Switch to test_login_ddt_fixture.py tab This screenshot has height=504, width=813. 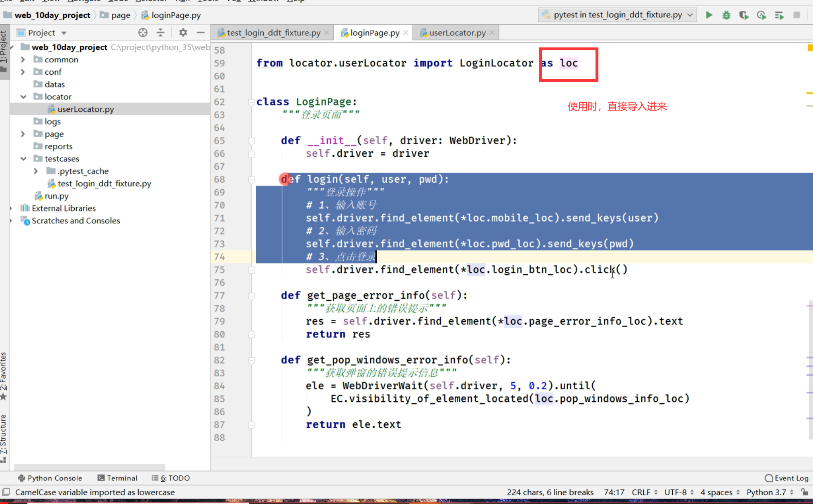[x=273, y=33]
